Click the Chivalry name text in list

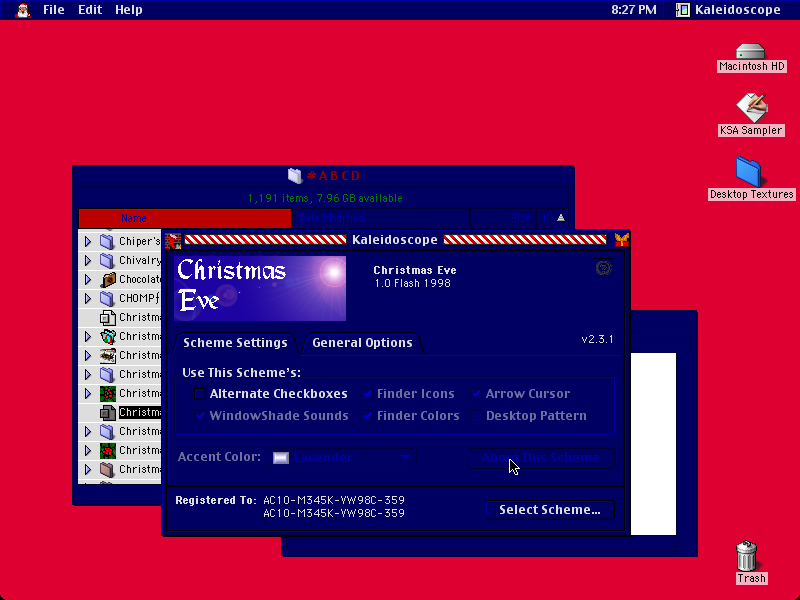click(140, 260)
